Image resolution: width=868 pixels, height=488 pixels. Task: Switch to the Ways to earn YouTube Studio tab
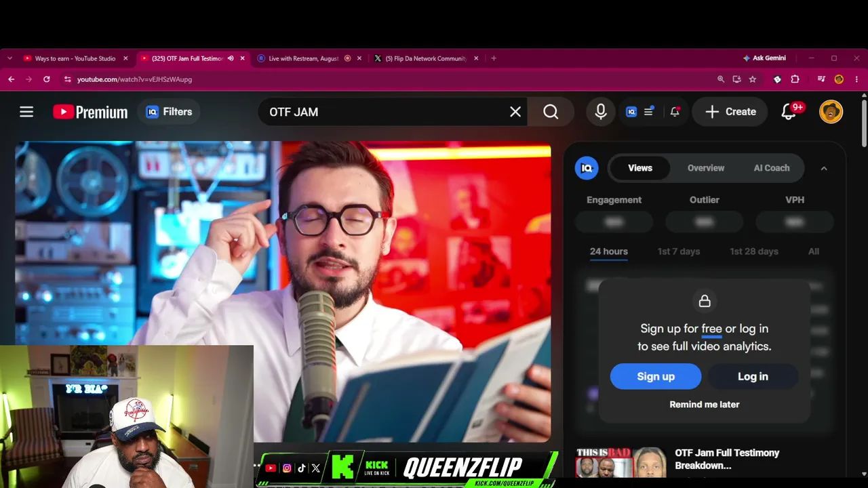coord(75,58)
